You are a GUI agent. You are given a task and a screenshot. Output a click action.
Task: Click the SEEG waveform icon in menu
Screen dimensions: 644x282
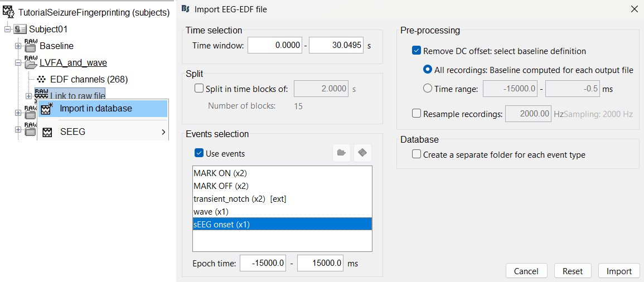click(48, 132)
